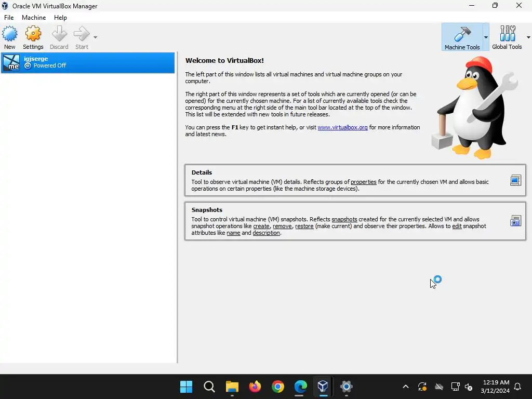This screenshot has width=532, height=399.
Task: Click the description link in Snapshots
Action: point(267,233)
